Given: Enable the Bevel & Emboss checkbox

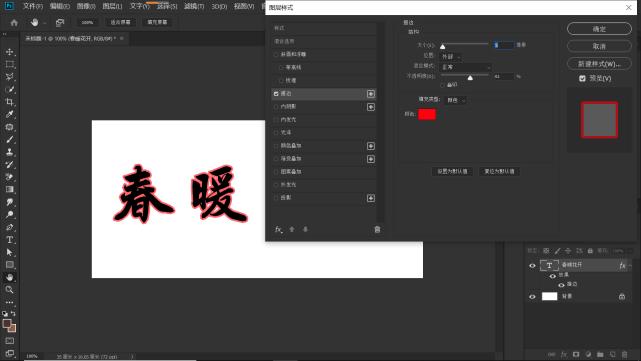Looking at the screenshot, I should [276, 54].
